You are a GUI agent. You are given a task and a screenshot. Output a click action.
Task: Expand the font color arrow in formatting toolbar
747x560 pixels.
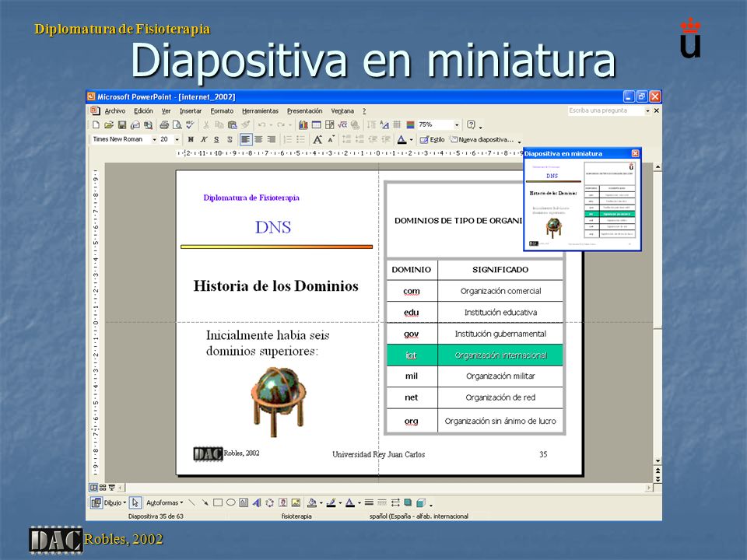(411, 139)
